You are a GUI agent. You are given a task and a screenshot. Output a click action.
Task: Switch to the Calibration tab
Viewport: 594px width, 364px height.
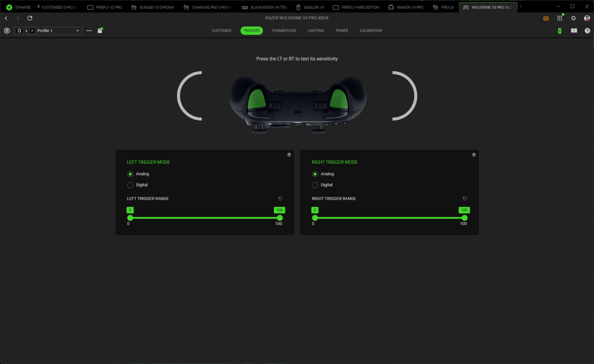coord(371,31)
